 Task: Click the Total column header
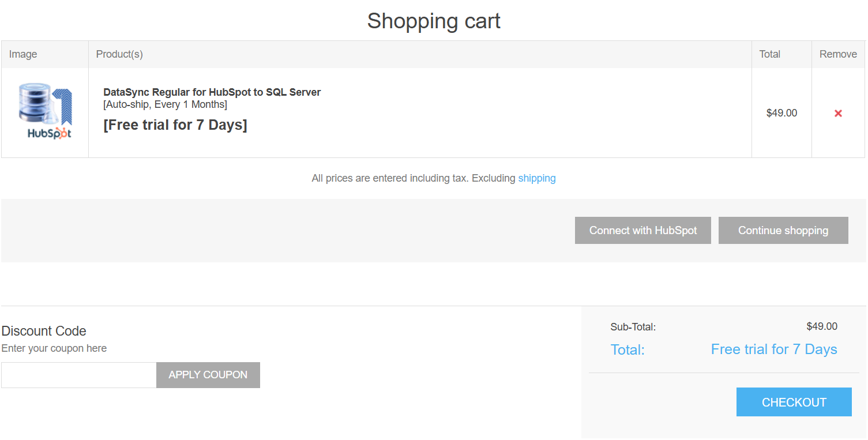pyautogui.click(x=769, y=54)
